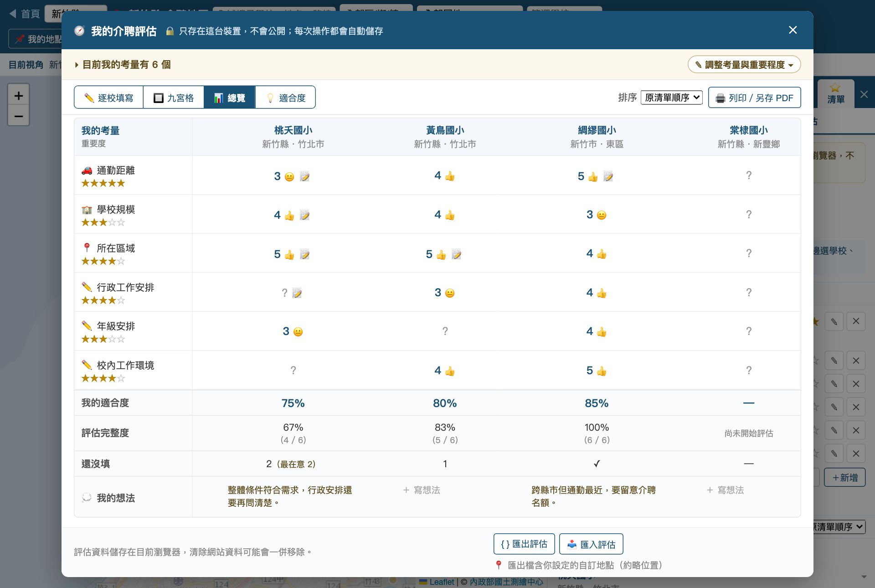875x588 pixels.
Task: Click Leaflet attribution link on map
Action: (442, 582)
